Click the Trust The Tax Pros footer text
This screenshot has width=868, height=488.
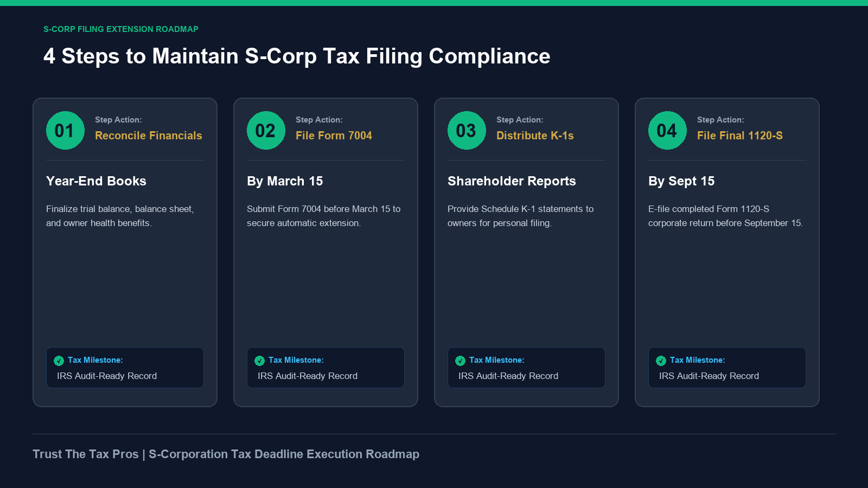226,454
